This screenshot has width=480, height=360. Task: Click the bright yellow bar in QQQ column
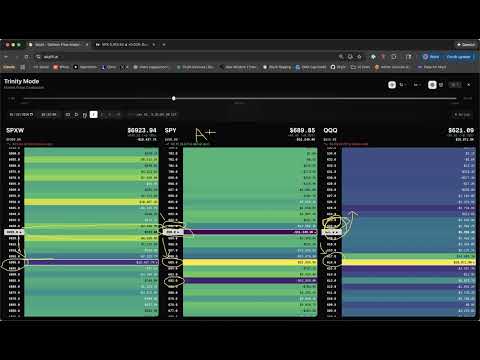(x=409, y=262)
